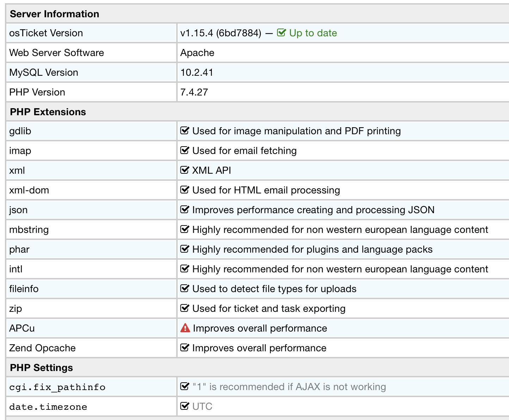Click the gdlib check mark icon
Image resolution: width=509 pixels, height=420 pixels.
[x=185, y=131]
